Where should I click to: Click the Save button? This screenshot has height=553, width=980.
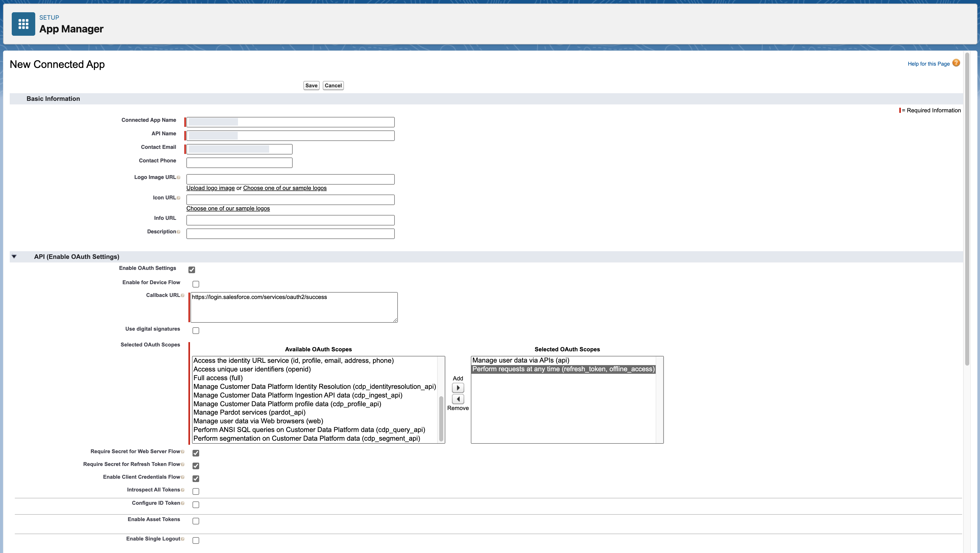(311, 86)
